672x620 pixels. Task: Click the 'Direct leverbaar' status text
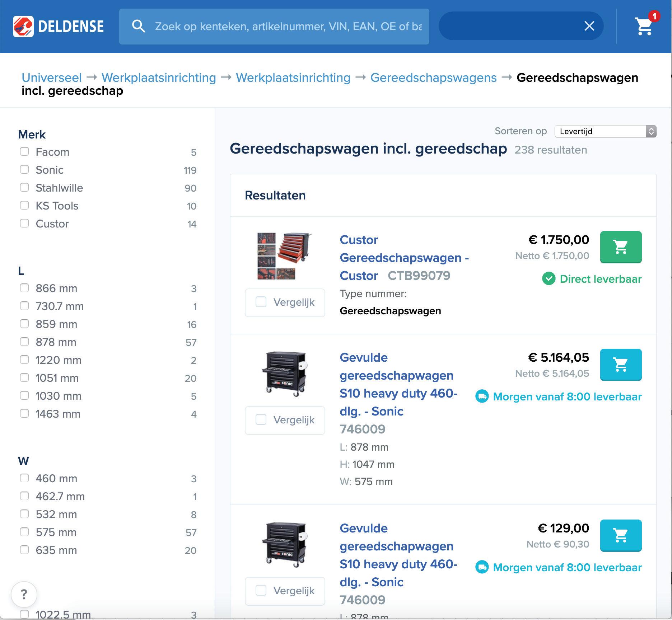click(x=601, y=279)
